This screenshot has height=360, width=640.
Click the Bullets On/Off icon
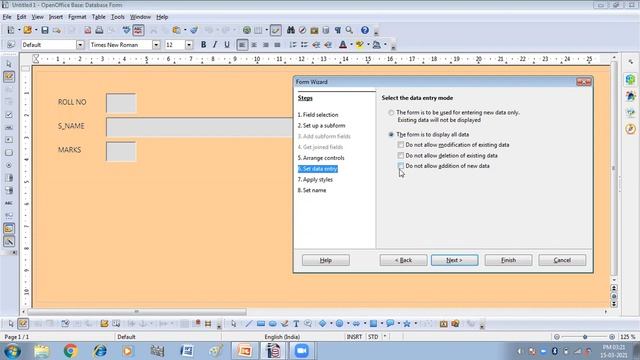click(304, 45)
